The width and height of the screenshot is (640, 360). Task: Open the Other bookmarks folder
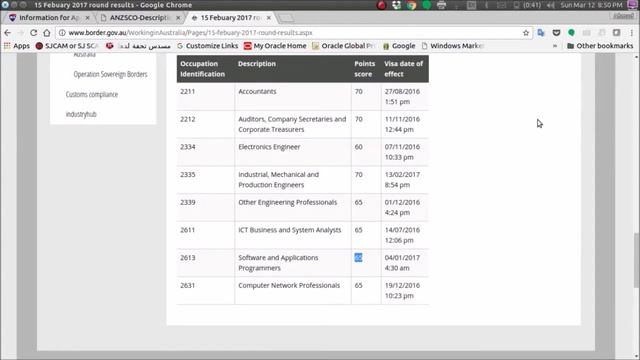600,46
